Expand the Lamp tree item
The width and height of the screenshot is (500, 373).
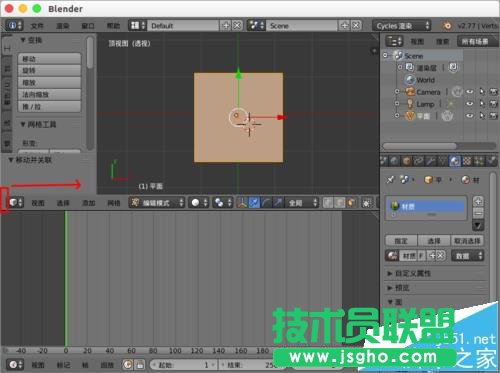pyautogui.click(x=397, y=103)
